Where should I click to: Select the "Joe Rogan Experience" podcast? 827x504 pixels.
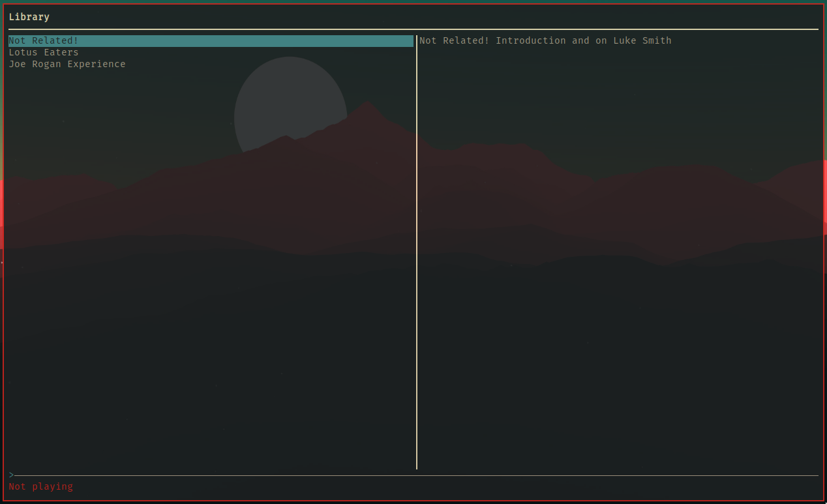[67, 64]
